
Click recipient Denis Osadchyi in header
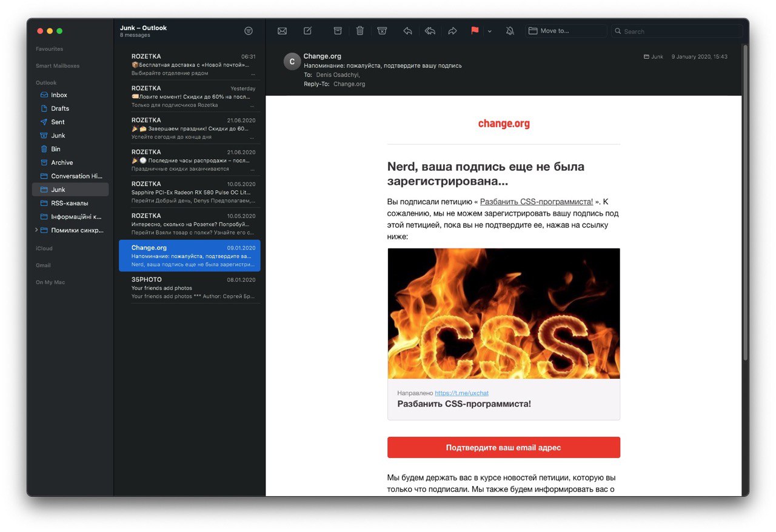[x=338, y=75]
